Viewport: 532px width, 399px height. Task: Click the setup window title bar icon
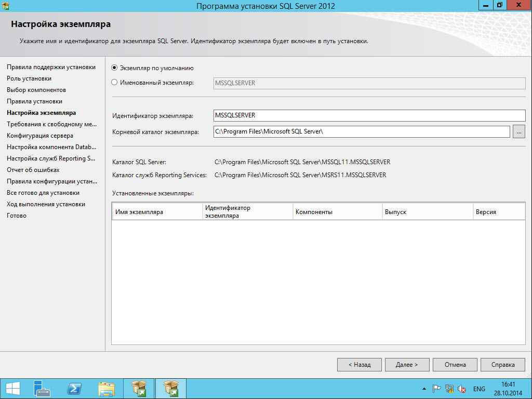pyautogui.click(x=5, y=6)
